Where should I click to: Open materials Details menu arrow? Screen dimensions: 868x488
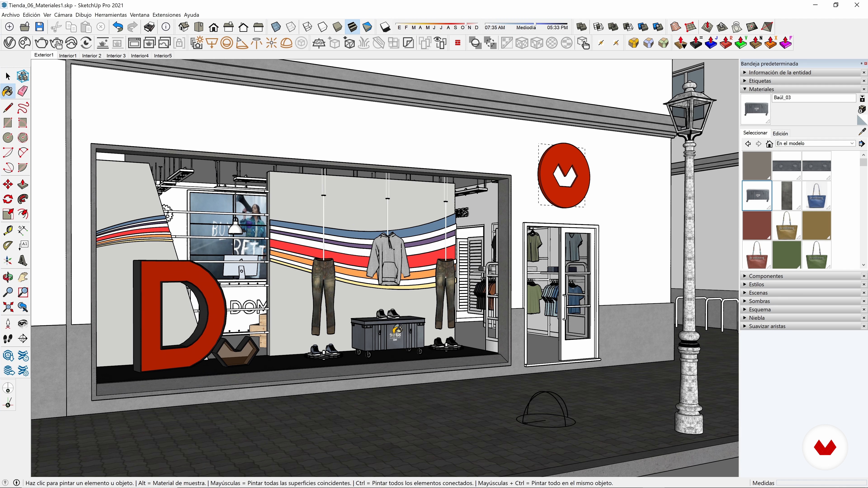click(862, 144)
